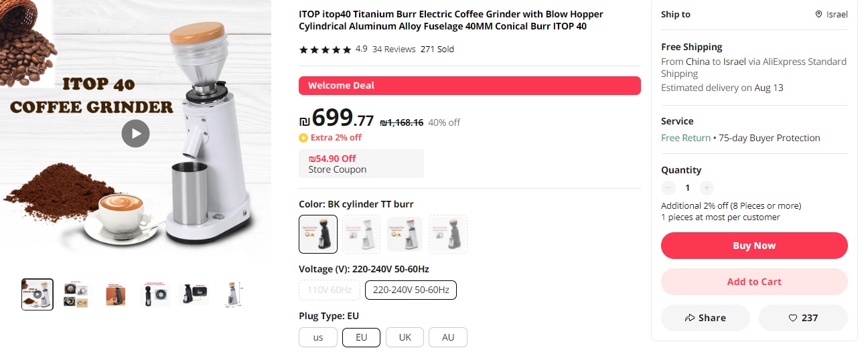Click the heart wishlist icon

[x=793, y=318]
